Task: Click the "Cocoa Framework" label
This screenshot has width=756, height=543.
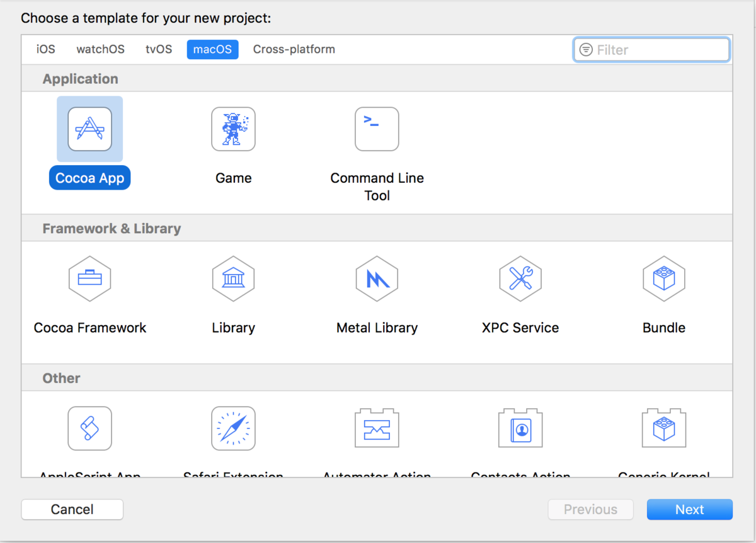Action: point(90,328)
